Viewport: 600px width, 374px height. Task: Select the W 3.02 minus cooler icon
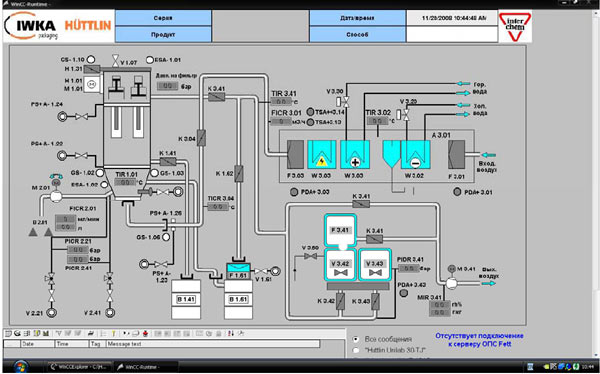pos(415,155)
